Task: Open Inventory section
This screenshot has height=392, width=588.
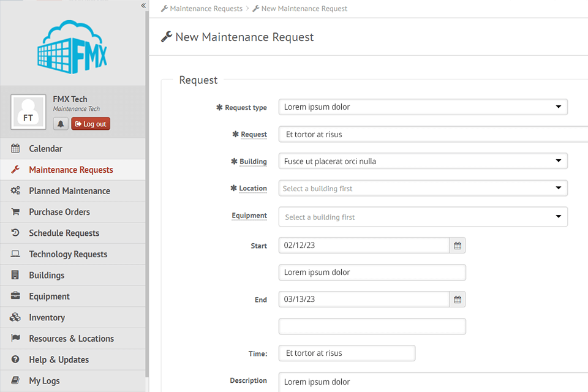Action: tap(73, 317)
